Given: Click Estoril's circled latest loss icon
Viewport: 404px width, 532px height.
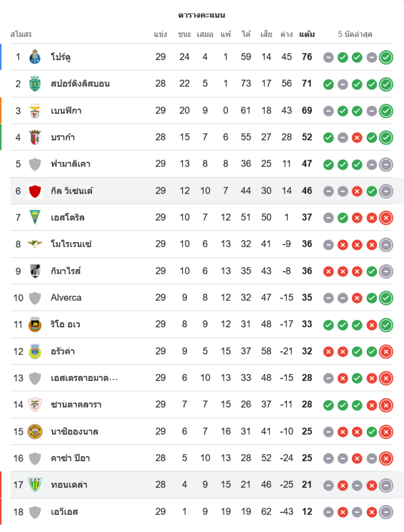Looking at the screenshot, I should [x=386, y=218].
